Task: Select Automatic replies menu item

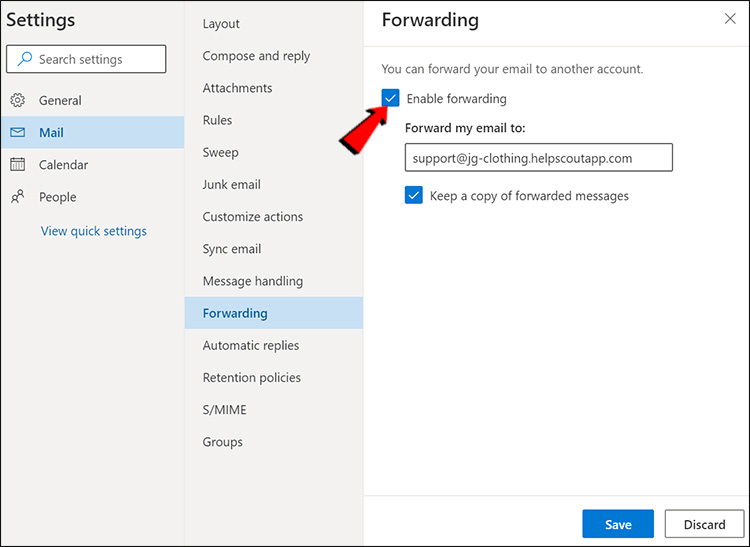Action: pyautogui.click(x=250, y=345)
